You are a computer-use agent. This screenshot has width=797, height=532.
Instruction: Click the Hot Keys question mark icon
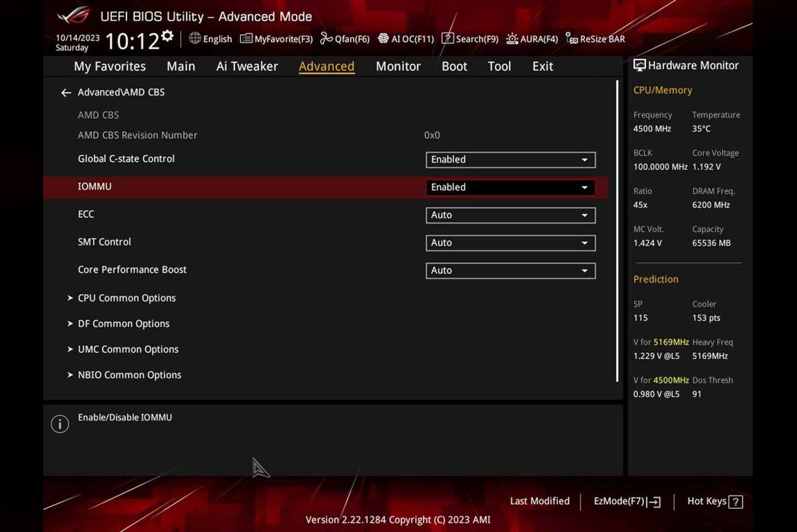pyautogui.click(x=735, y=502)
